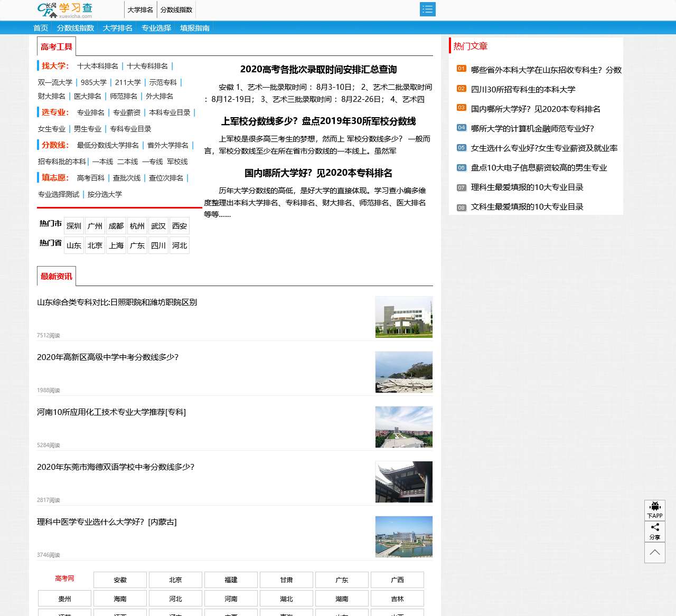Click the 山东综合类专科对比 article thumbnail
The width and height of the screenshot is (676, 616).
(403, 317)
